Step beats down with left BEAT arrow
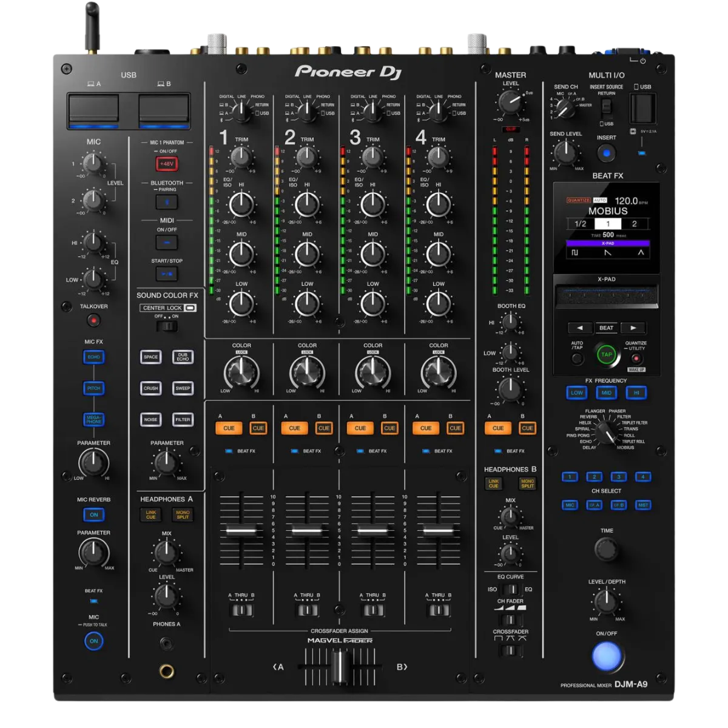728x728 pixels. tap(580, 328)
